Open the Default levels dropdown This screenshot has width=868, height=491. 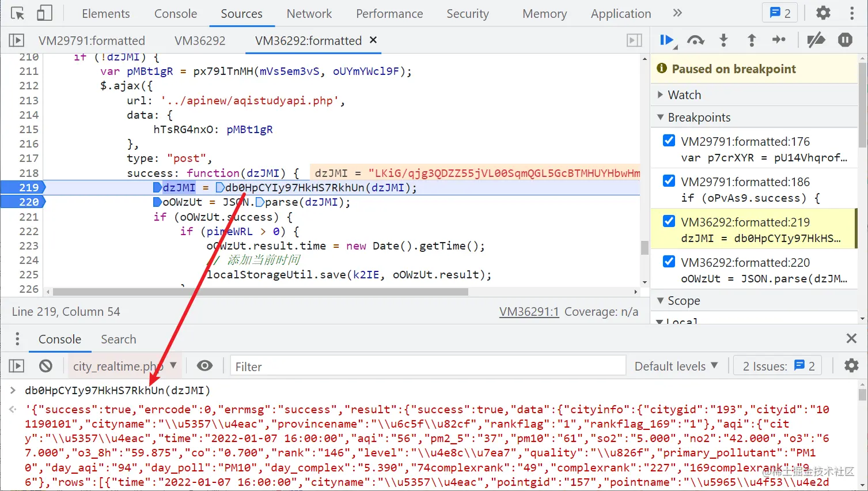[x=676, y=366]
